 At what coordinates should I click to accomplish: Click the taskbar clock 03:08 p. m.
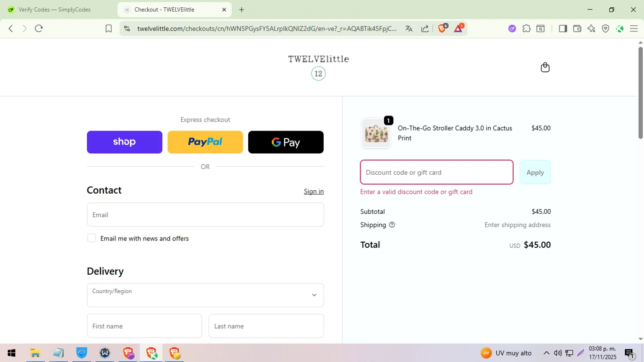click(x=602, y=353)
